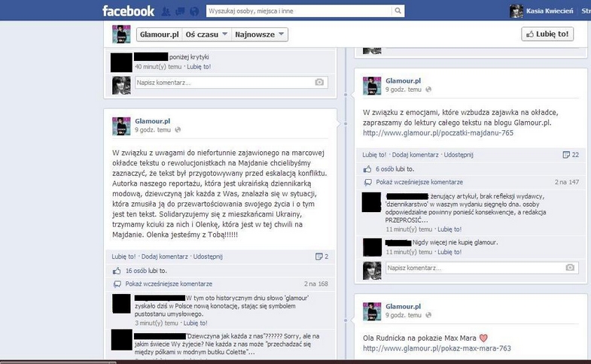
Task: Open friend requests icon in Facebook header
Action: [166, 11]
